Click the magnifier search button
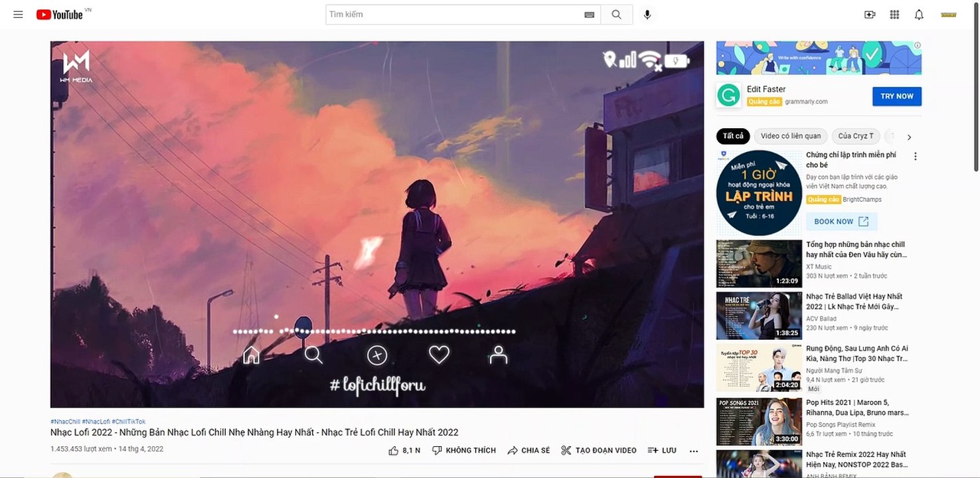The height and width of the screenshot is (478, 980). (617, 15)
